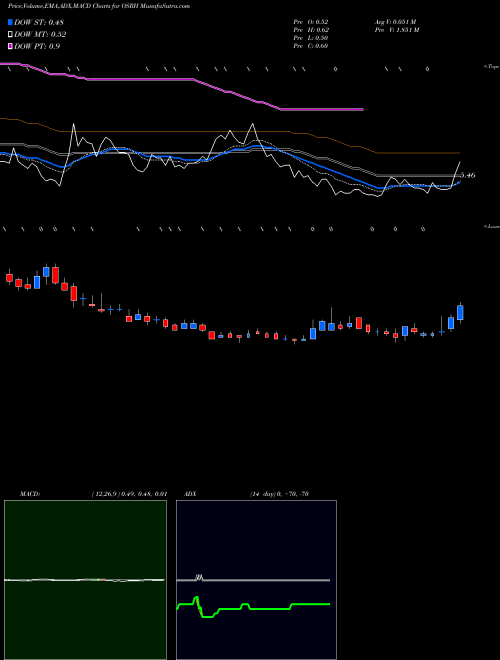Click the '<Lows' axis label
This screenshot has width=500, height=660.
[x=492, y=226]
